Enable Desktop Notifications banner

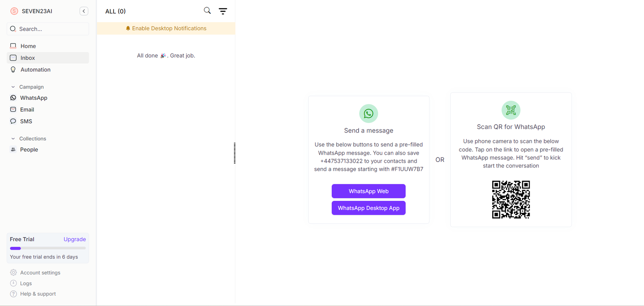click(x=166, y=28)
